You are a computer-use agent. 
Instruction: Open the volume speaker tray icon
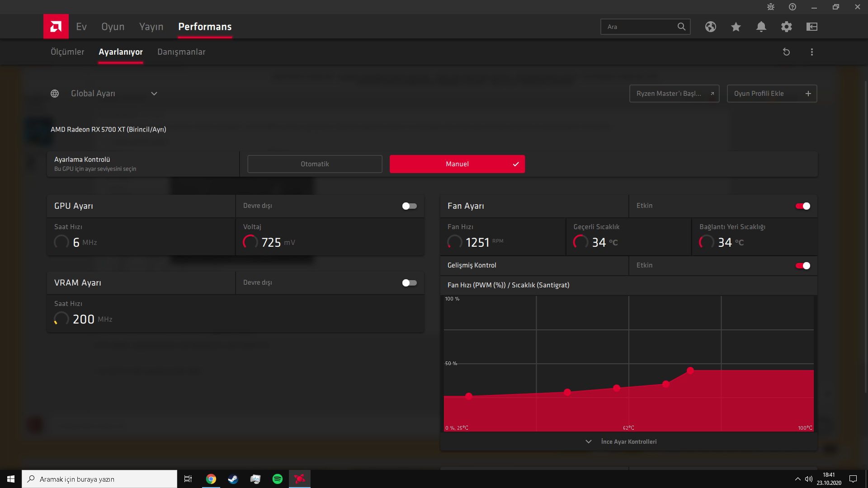[x=809, y=479]
